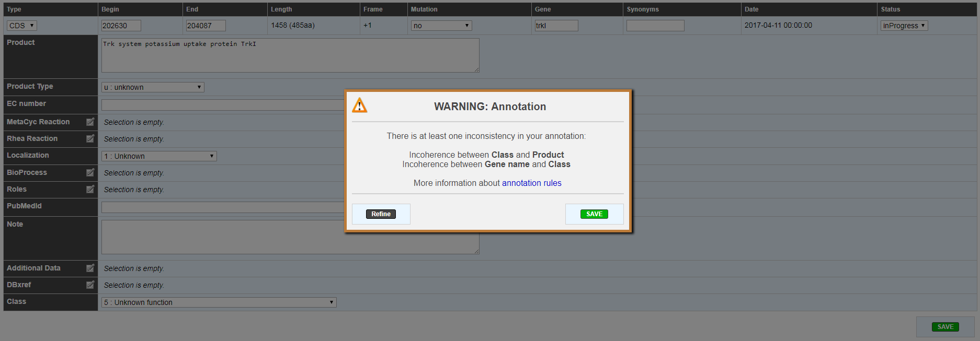Click the MetaCyc Reaction 'Selection is empty.' text
980x341 pixels.
pos(134,122)
